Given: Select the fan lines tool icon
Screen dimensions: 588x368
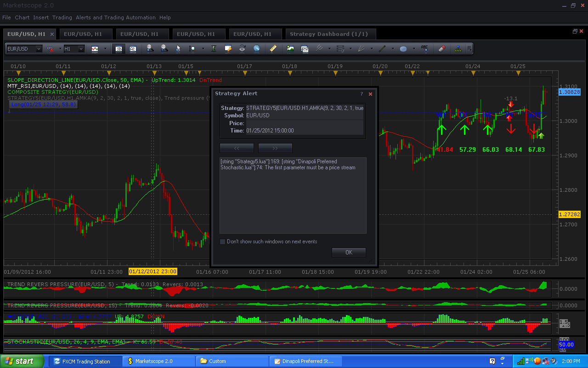Looking at the screenshot, I should pyautogui.click(x=362, y=48).
